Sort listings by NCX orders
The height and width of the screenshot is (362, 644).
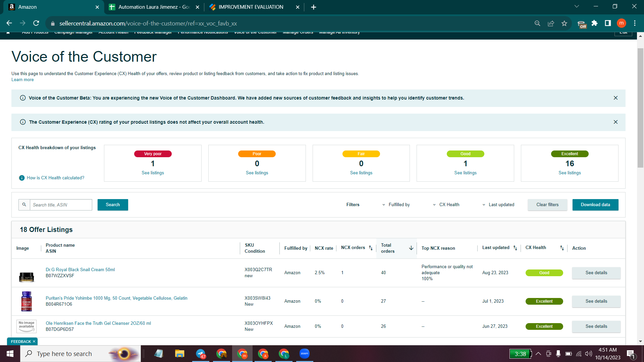click(371, 248)
